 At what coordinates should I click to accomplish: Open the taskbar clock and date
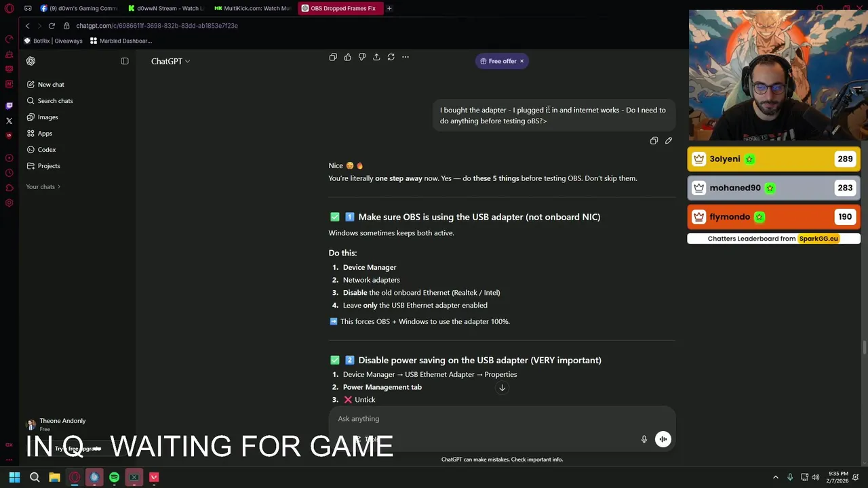(x=839, y=477)
